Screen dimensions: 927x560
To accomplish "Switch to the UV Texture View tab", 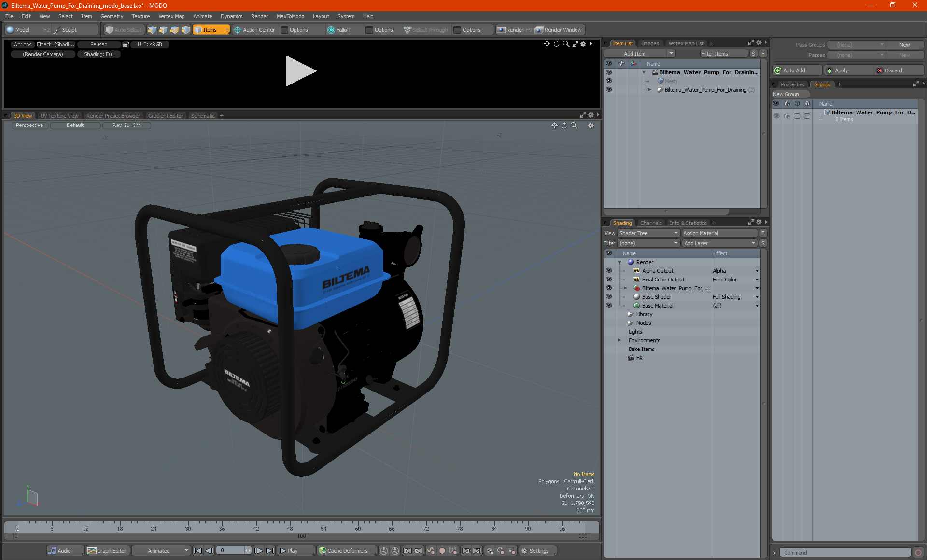I will pos(59,116).
